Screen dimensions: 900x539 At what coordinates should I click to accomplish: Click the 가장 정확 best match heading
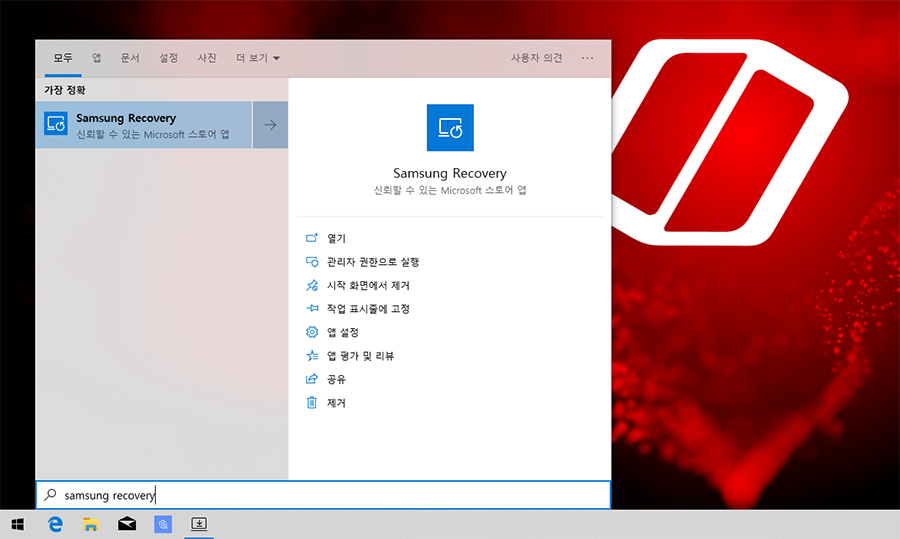click(x=65, y=90)
